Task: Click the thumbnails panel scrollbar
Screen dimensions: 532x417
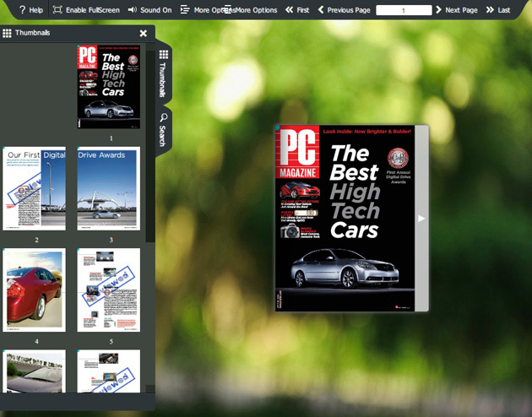Action: coord(150,146)
